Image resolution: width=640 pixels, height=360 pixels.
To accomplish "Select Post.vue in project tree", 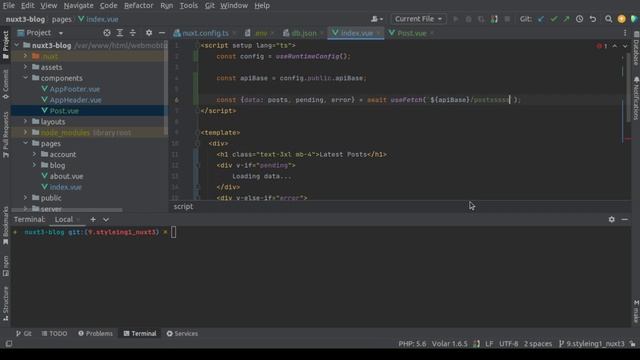I will 64,111.
